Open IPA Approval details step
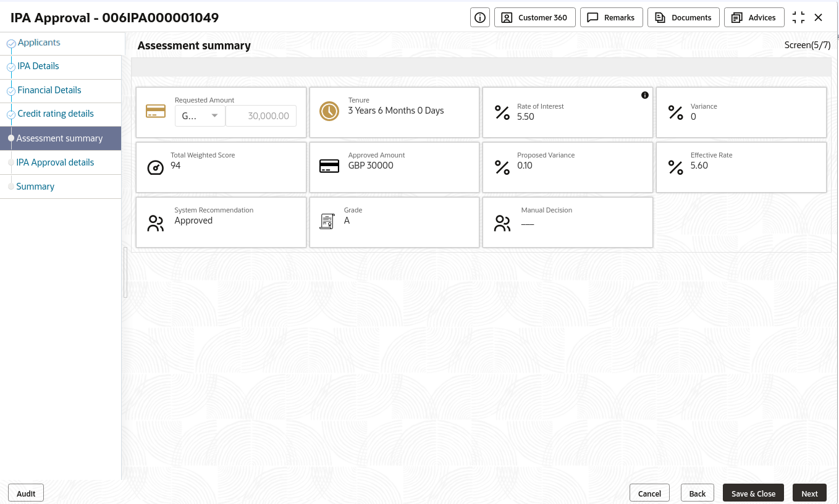Image resolution: width=839 pixels, height=504 pixels. pos(55,162)
